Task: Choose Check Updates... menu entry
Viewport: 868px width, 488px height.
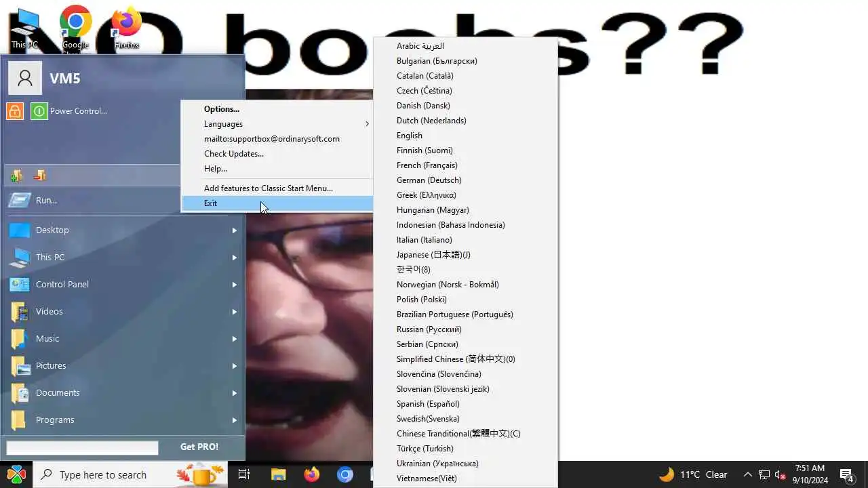Action: (x=277, y=154)
